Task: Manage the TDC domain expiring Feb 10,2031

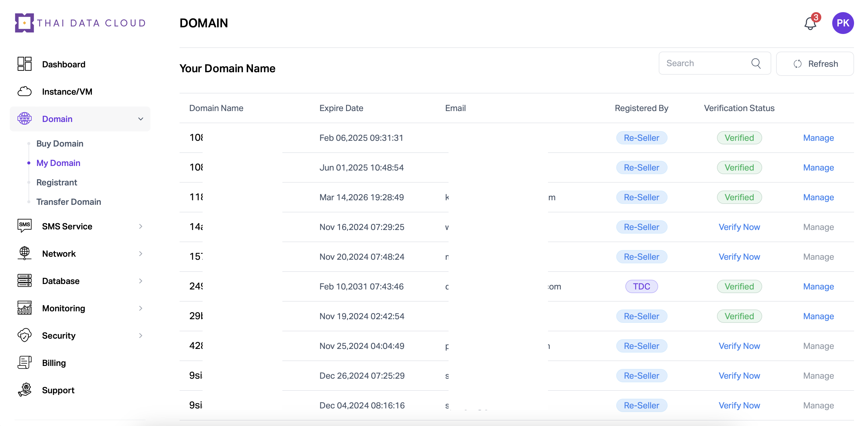Action: coord(818,286)
